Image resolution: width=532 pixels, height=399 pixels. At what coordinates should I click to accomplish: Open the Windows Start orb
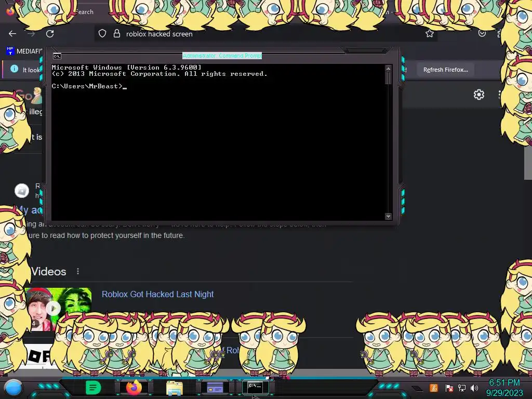[13, 388]
